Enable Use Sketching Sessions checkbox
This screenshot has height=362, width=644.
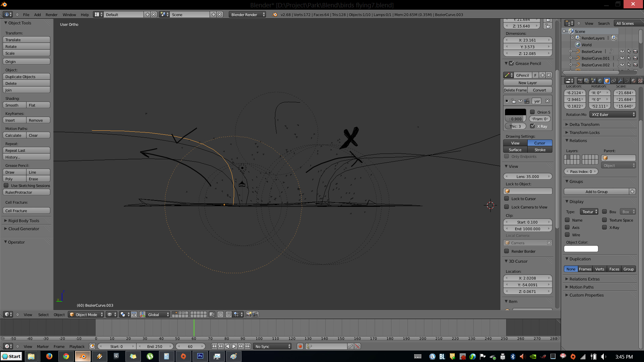tap(6, 185)
